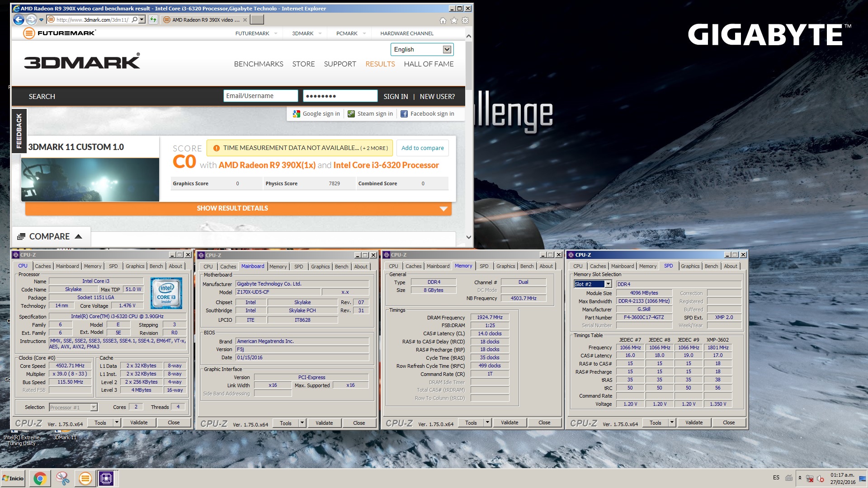The width and height of the screenshot is (868, 488).
Task: Expand the PCMARK top menu
Action: click(x=364, y=33)
